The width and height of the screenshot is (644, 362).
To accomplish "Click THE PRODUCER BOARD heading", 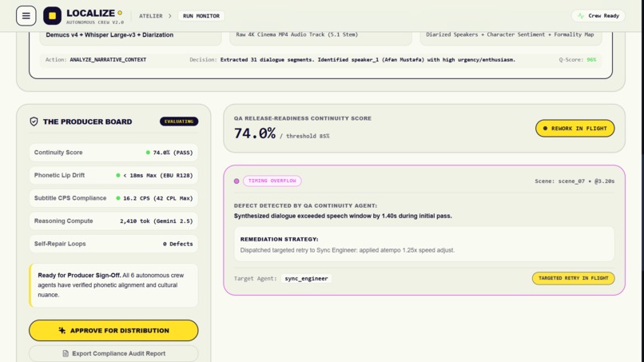I will coord(87,121).
